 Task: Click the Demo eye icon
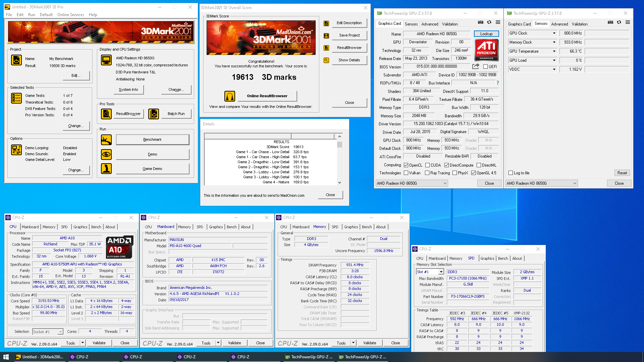pos(106,155)
